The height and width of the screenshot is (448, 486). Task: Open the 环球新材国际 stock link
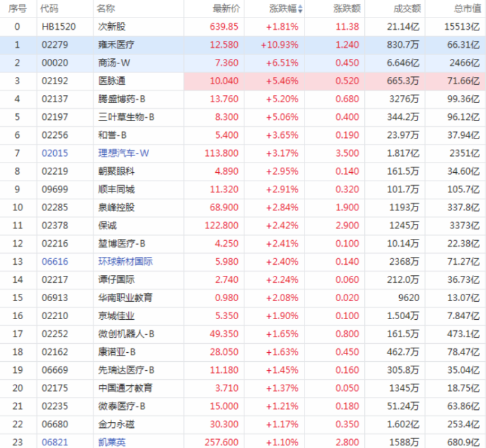(126, 262)
